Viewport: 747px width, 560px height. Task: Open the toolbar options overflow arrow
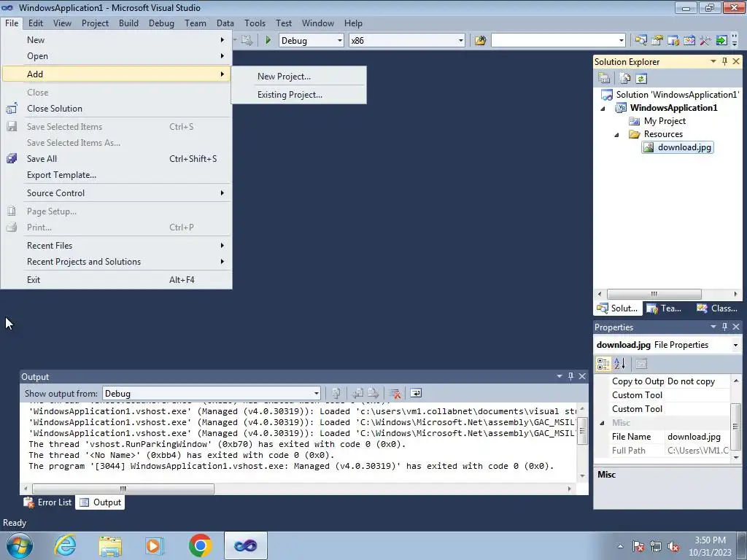click(x=735, y=41)
